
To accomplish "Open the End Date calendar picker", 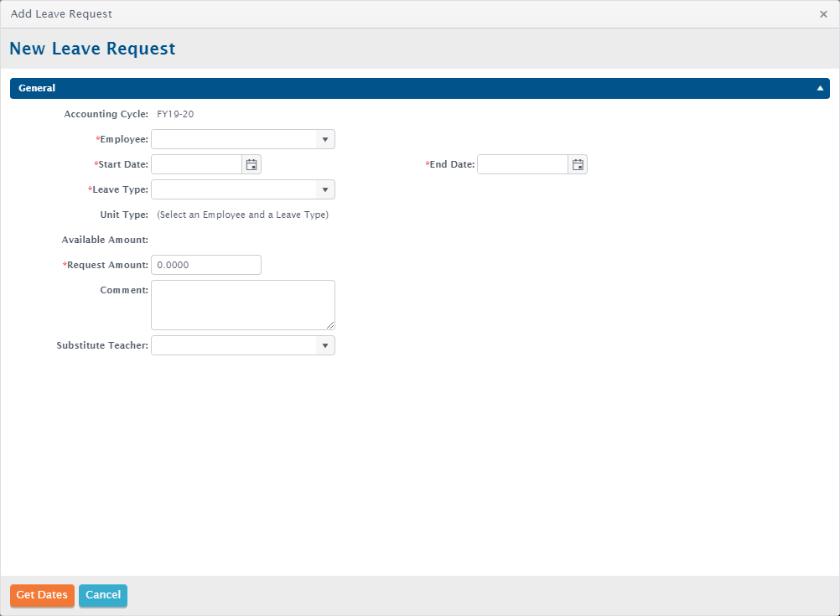I will pyautogui.click(x=578, y=164).
